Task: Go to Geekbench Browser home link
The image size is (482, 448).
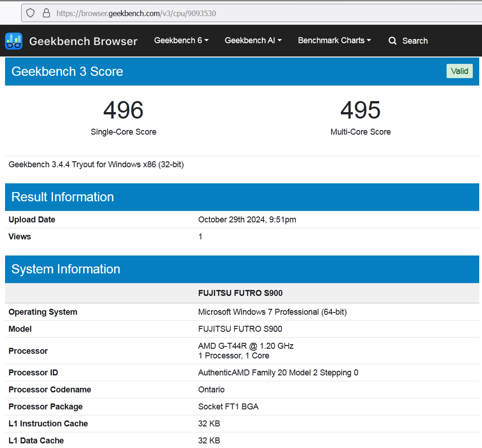Action: pos(83,41)
